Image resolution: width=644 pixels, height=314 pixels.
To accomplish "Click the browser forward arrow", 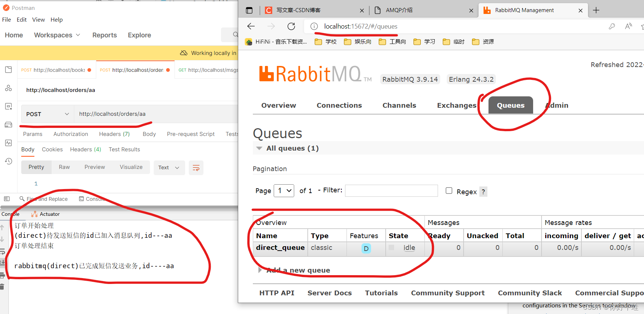I will pyautogui.click(x=271, y=26).
